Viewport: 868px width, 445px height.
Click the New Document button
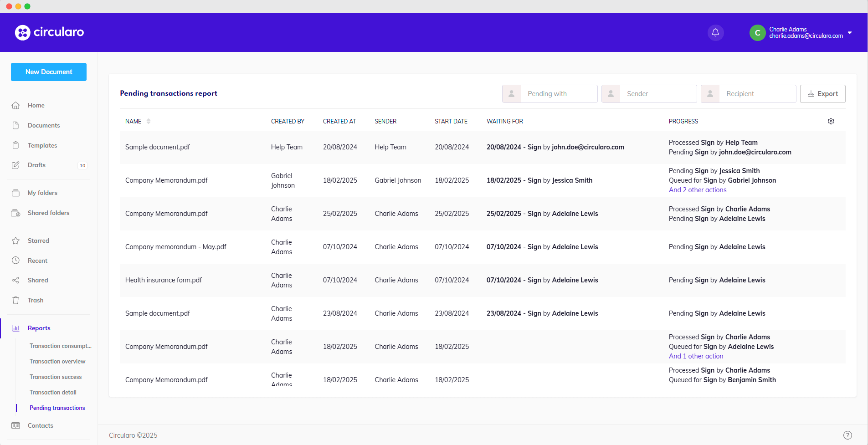pyautogui.click(x=49, y=72)
